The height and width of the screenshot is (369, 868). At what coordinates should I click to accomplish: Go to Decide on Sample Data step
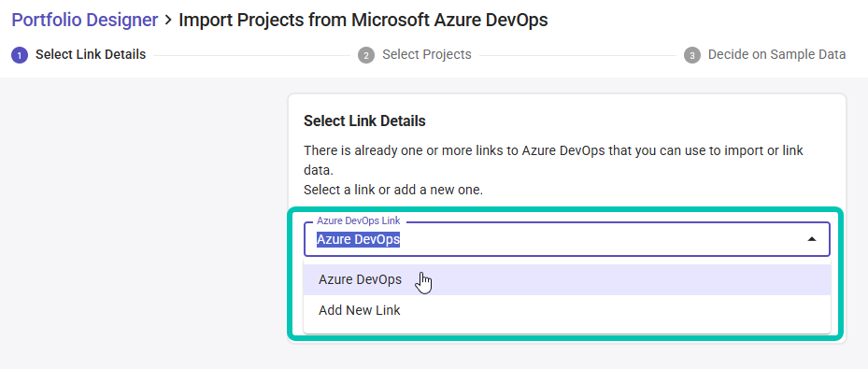pyautogui.click(x=776, y=55)
